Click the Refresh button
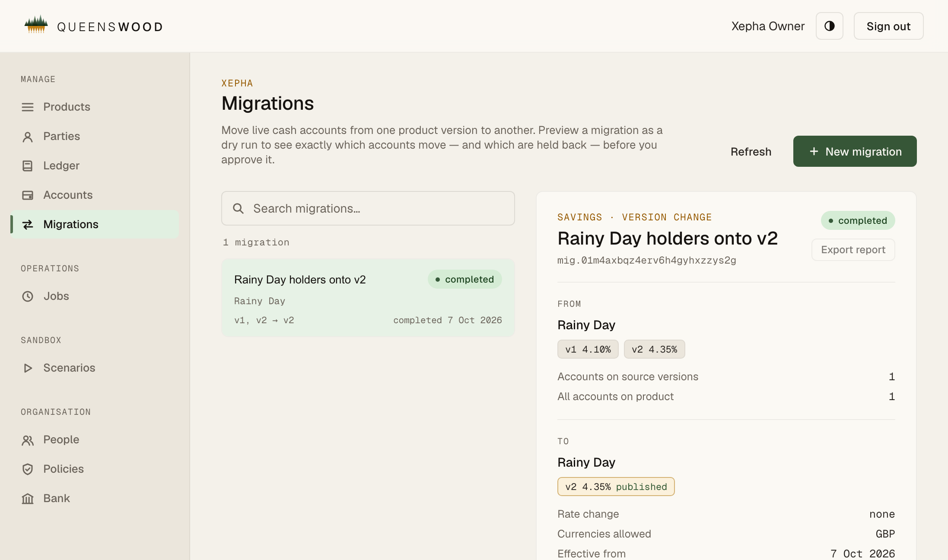This screenshot has height=560, width=948. 751,152
